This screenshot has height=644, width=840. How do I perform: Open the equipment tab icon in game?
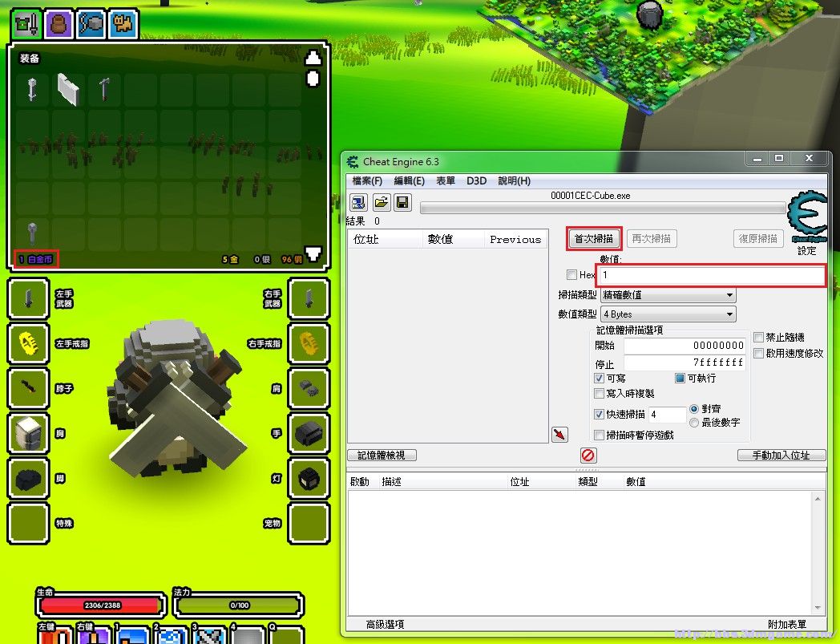coord(26,23)
